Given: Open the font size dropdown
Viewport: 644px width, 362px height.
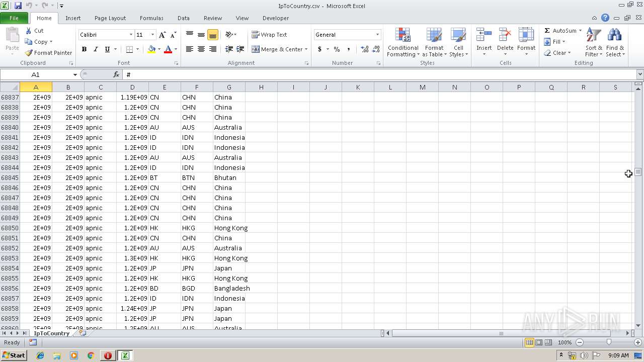Looking at the screenshot, I should pos(152,35).
